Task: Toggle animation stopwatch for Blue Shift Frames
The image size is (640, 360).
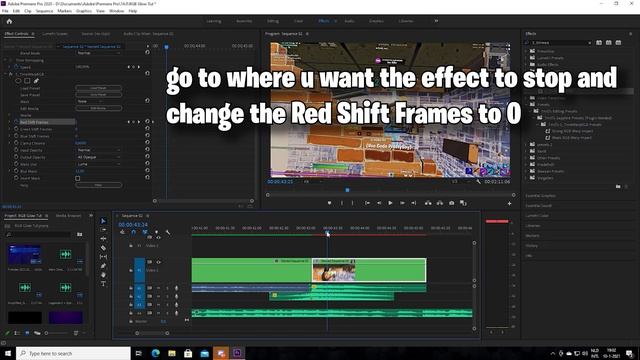Action: tap(16, 136)
